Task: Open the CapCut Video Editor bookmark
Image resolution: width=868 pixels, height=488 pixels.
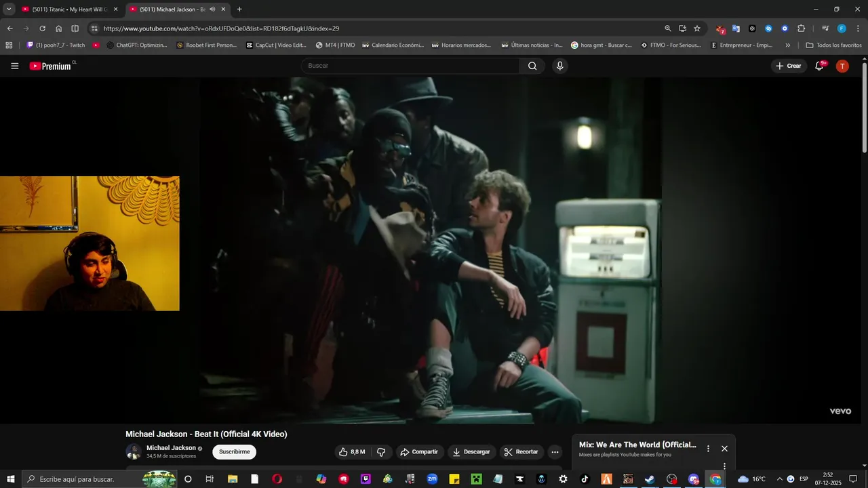Action: tap(276, 45)
